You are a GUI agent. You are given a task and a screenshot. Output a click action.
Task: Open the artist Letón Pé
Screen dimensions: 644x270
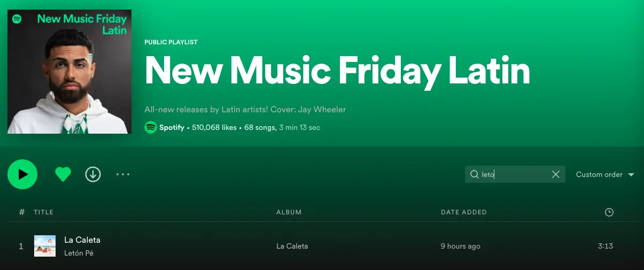79,253
